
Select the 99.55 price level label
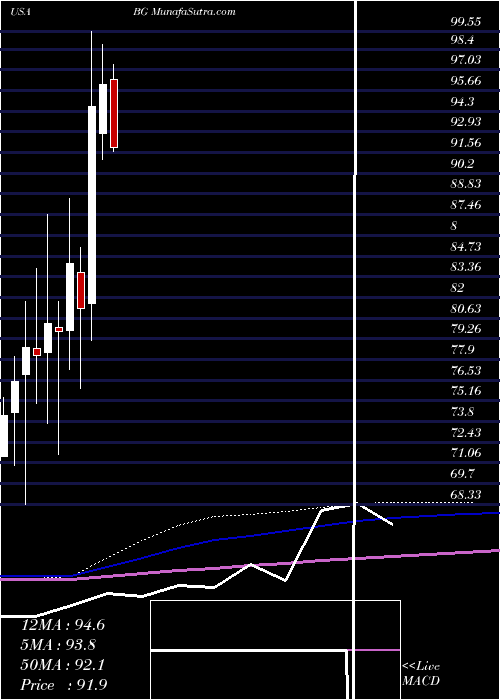point(466,21)
